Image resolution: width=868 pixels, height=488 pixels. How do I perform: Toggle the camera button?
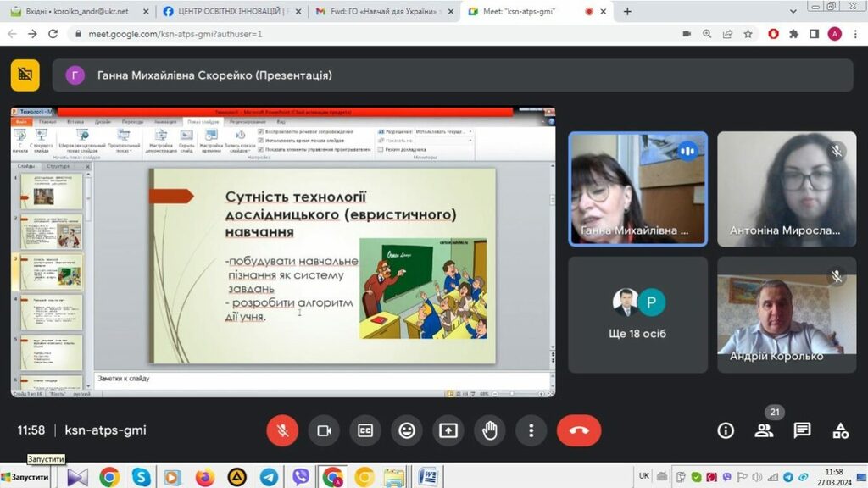(x=324, y=430)
